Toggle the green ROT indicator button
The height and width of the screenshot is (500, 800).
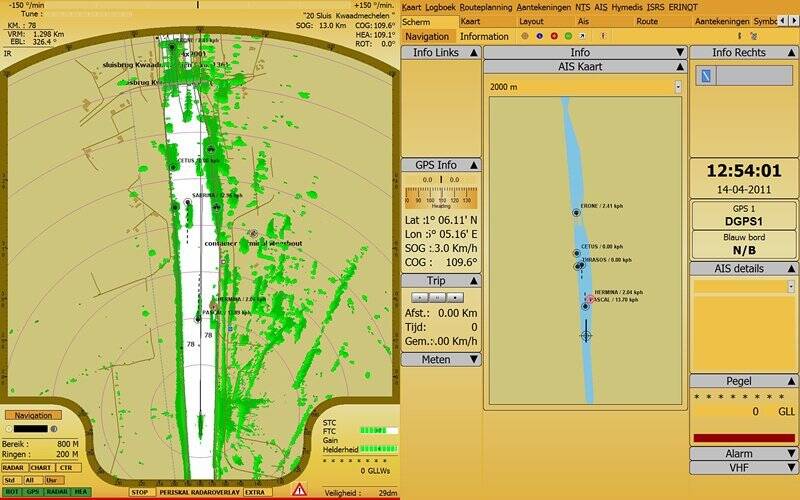[12, 492]
